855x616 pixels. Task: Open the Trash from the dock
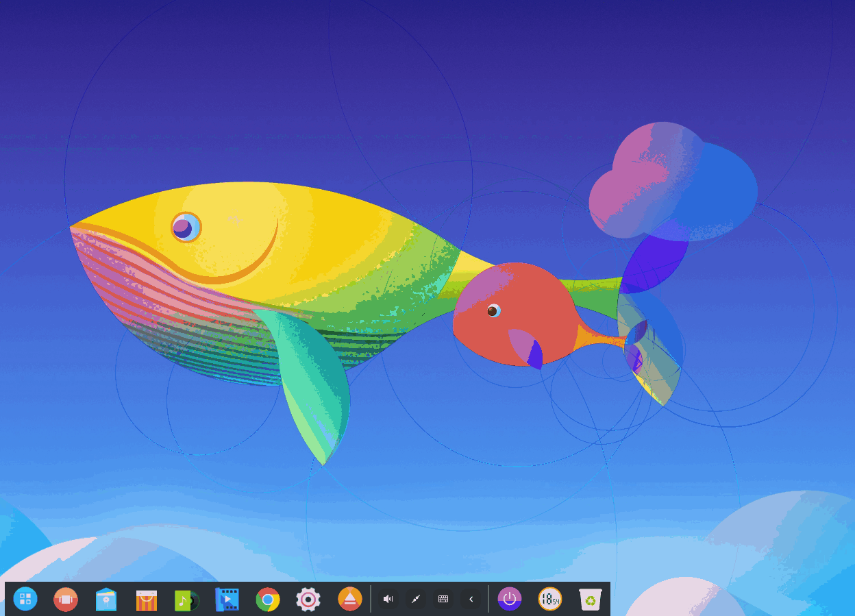coord(590,599)
